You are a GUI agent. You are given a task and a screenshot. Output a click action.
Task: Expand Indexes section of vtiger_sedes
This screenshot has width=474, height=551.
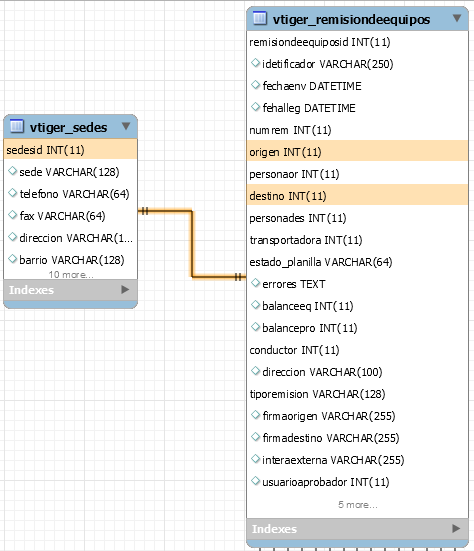pyautogui.click(x=125, y=290)
